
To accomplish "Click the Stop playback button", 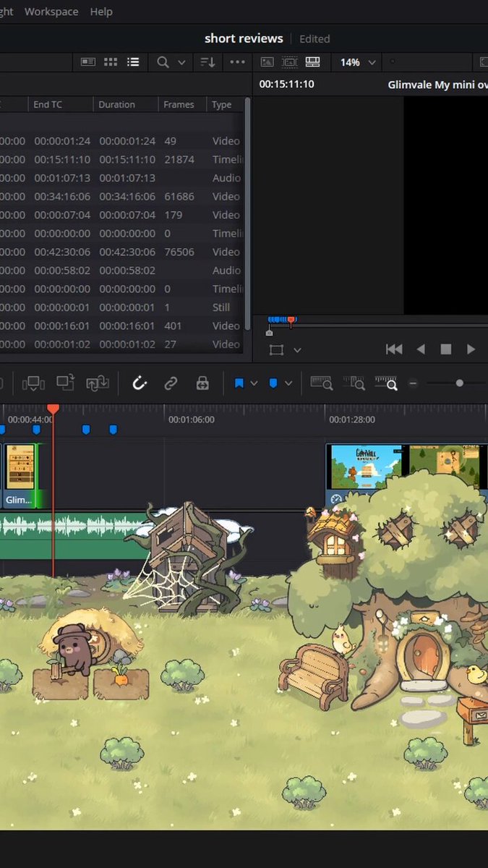I will coord(446,349).
